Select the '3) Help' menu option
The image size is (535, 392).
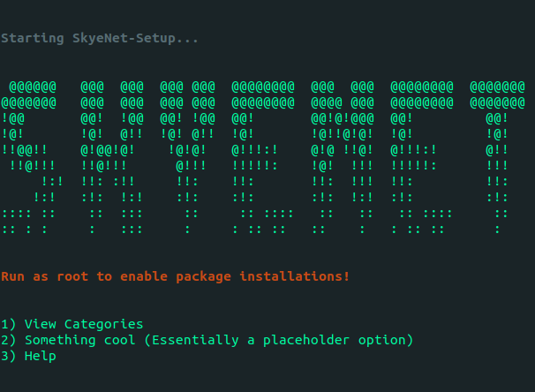pyautogui.click(x=28, y=356)
